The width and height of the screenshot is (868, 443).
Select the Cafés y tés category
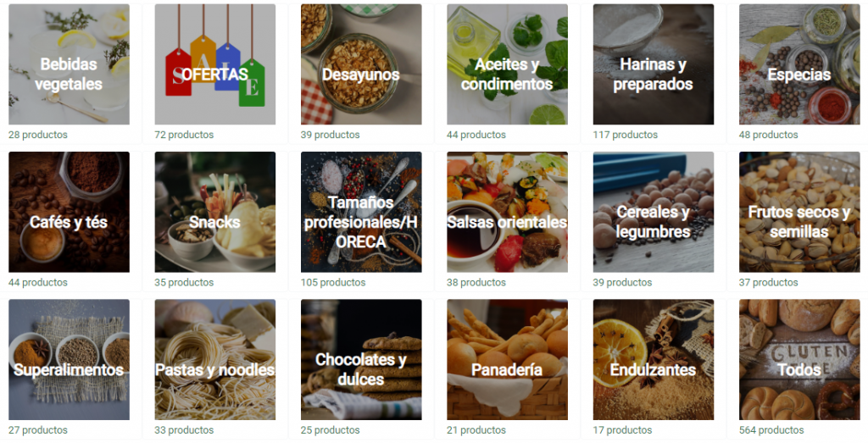[x=69, y=212]
